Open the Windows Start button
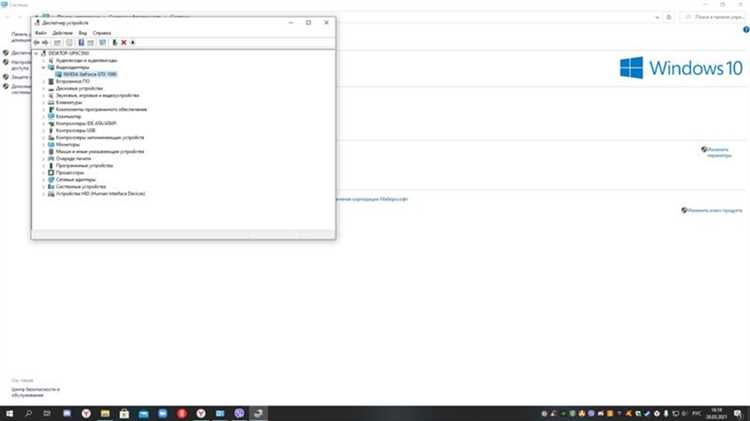 (x=10, y=413)
